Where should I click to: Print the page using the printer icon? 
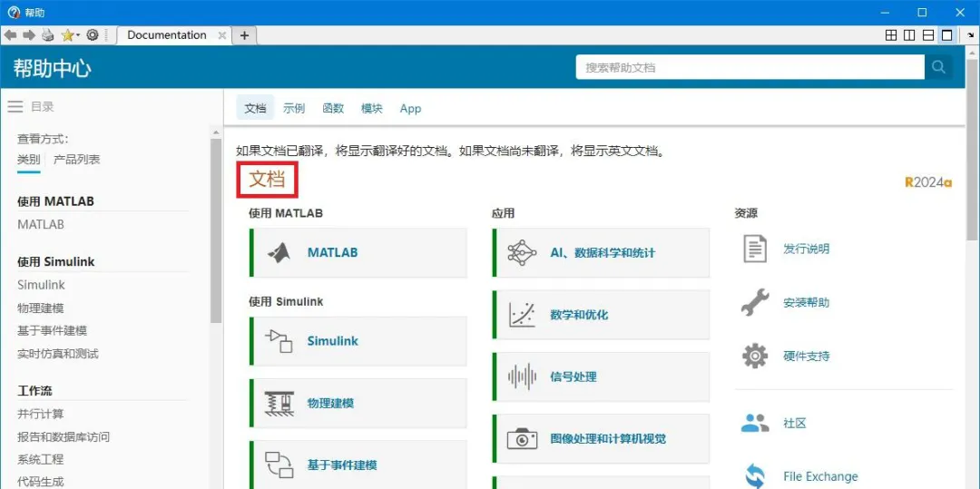pos(48,35)
